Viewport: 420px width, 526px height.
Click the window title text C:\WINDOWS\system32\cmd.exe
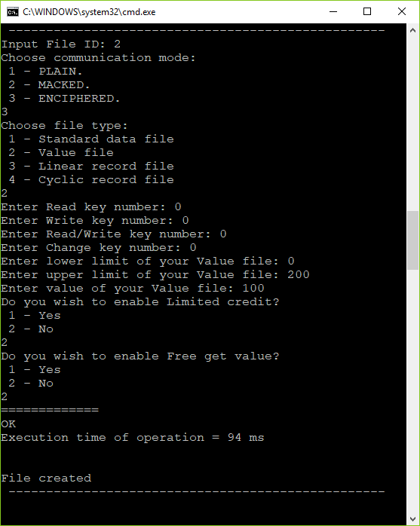(x=89, y=12)
